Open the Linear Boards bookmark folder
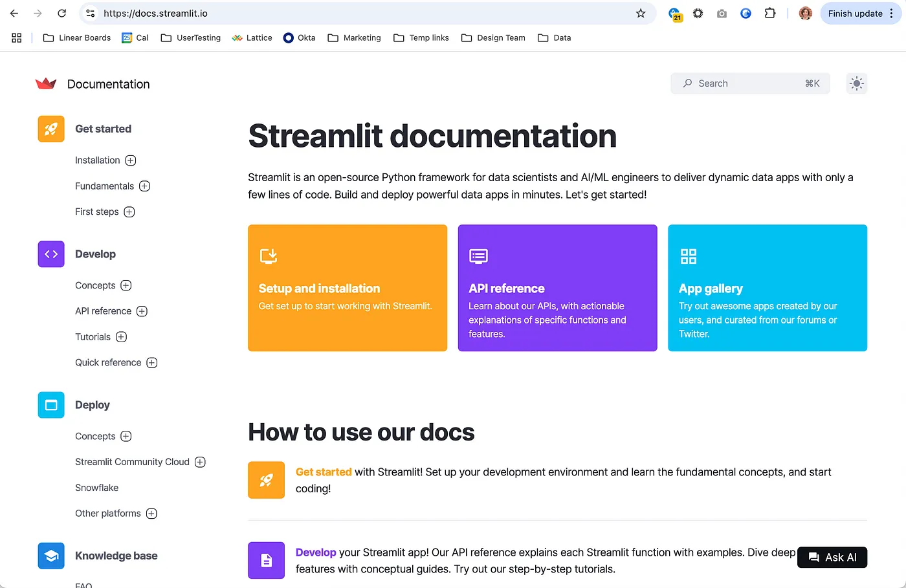Image resolution: width=906 pixels, height=588 pixels. pos(77,38)
